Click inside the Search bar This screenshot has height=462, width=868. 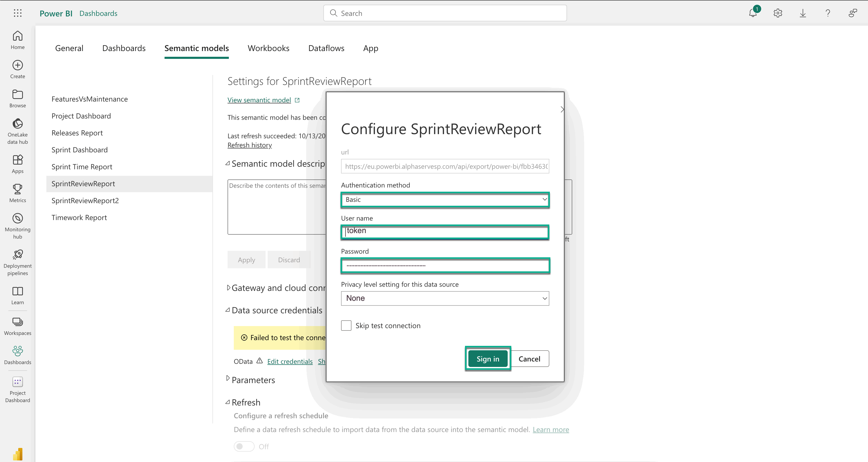[444, 13]
